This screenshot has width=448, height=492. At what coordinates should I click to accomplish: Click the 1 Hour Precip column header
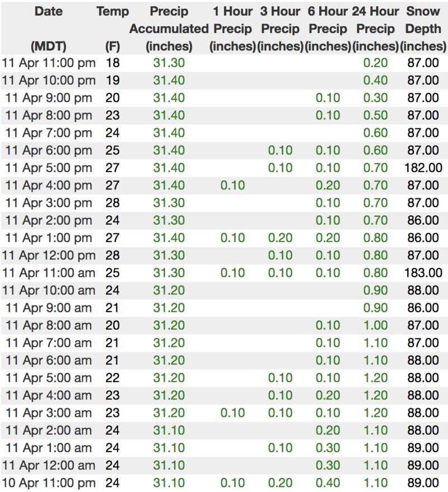pos(232,28)
